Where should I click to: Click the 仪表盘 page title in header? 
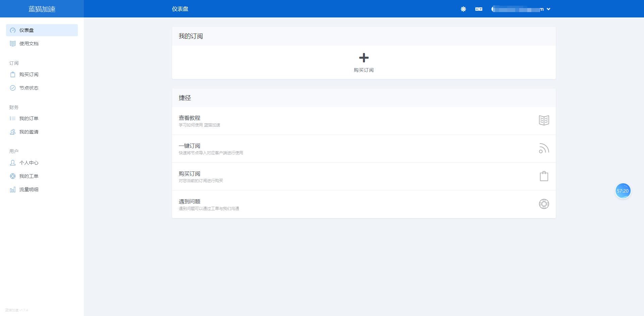click(x=180, y=9)
